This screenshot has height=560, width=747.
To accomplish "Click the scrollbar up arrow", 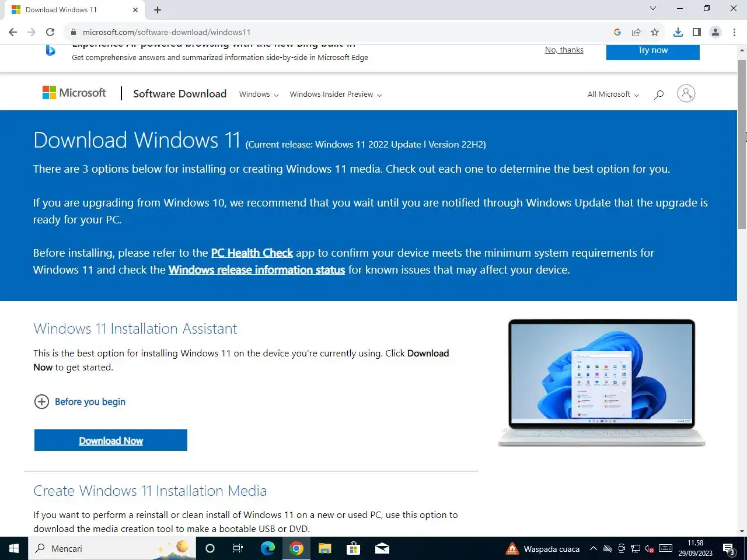I will coord(742,51).
